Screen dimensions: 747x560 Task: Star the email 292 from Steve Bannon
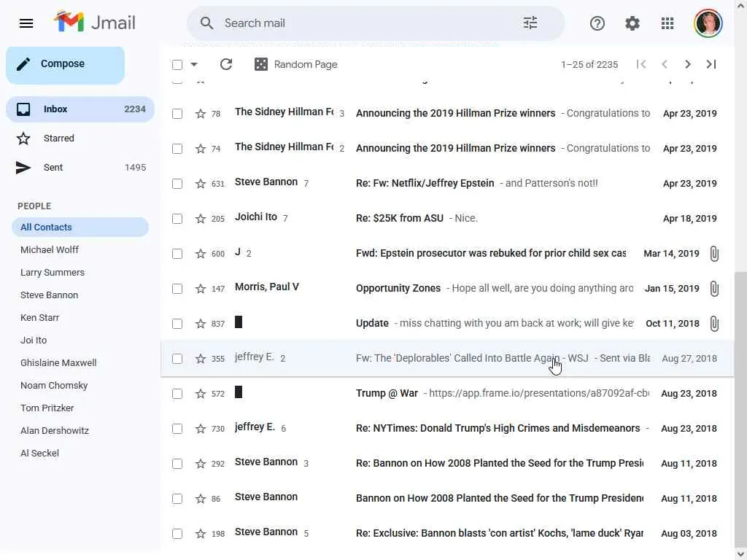coord(201,464)
